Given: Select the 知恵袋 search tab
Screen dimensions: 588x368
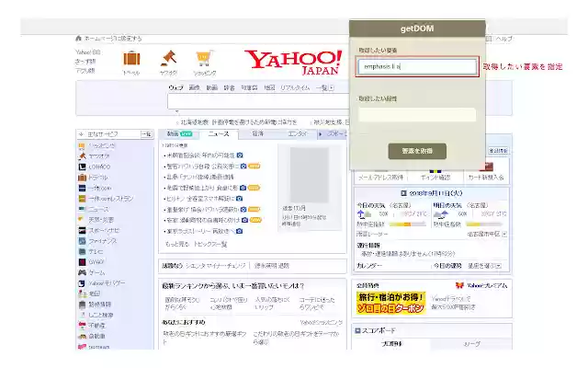Looking at the screenshot, I should tap(249, 88).
